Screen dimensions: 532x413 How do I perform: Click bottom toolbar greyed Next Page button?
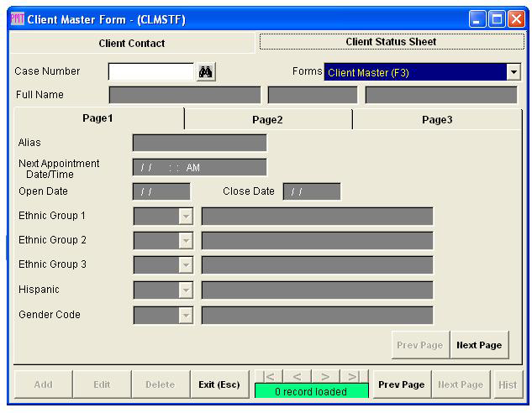(x=461, y=384)
